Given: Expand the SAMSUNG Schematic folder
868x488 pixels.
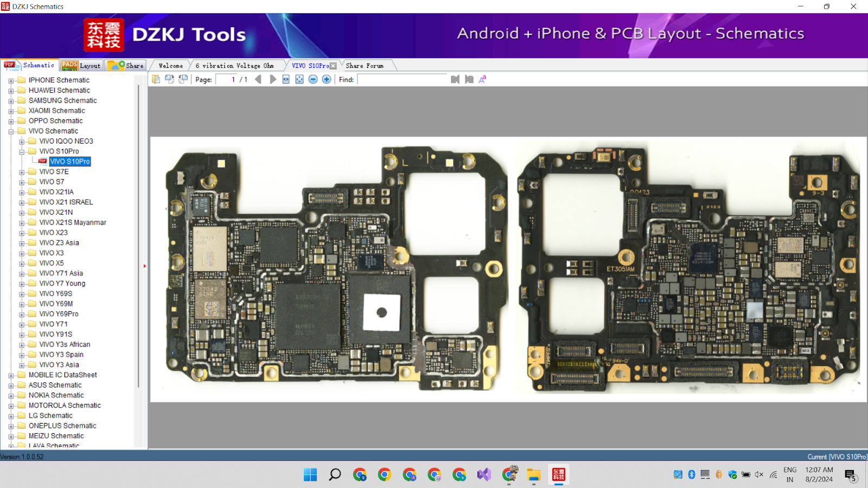Looking at the screenshot, I should pyautogui.click(x=11, y=101).
